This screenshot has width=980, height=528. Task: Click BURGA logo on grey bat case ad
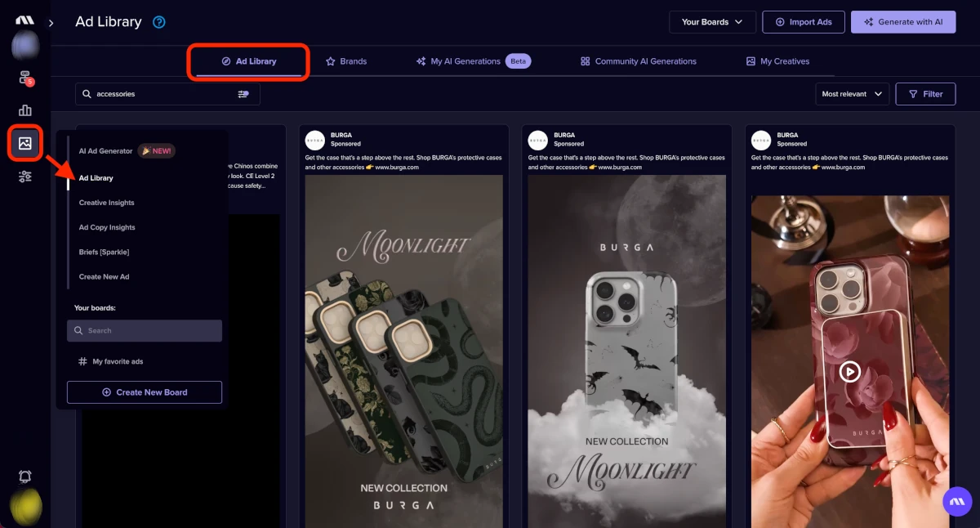[537, 140]
